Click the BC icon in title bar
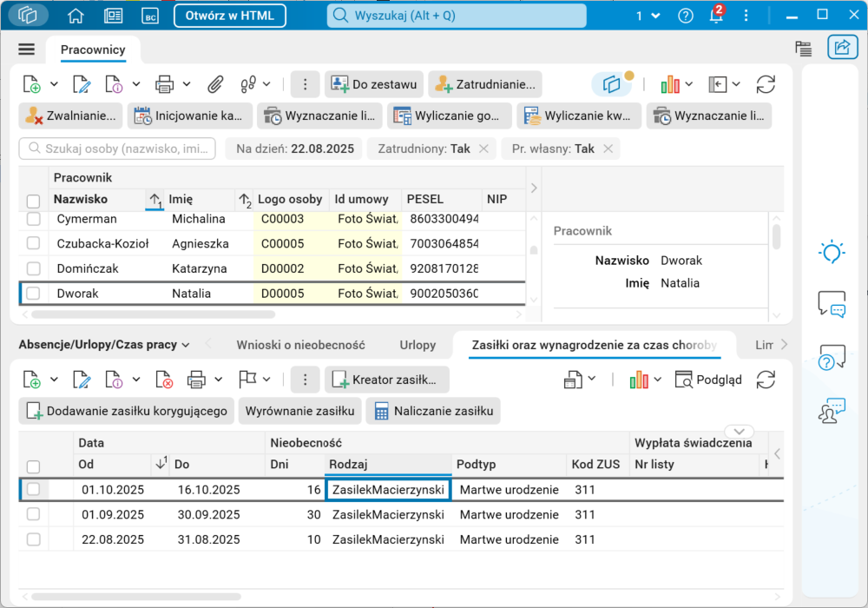This screenshot has height=608, width=868. pyautogui.click(x=150, y=16)
